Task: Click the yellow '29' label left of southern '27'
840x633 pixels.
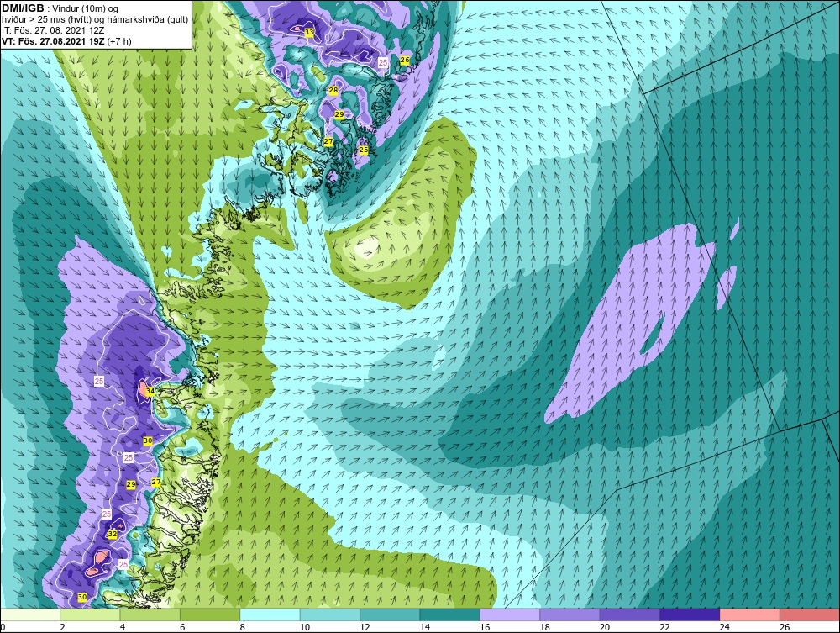Action: click(131, 484)
